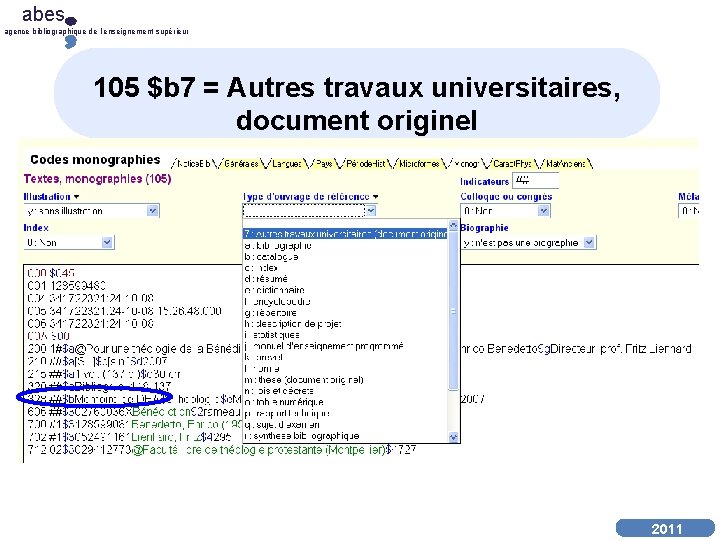Expand the Index dropdown arrow
This screenshot has height=540, width=720.
point(107,242)
